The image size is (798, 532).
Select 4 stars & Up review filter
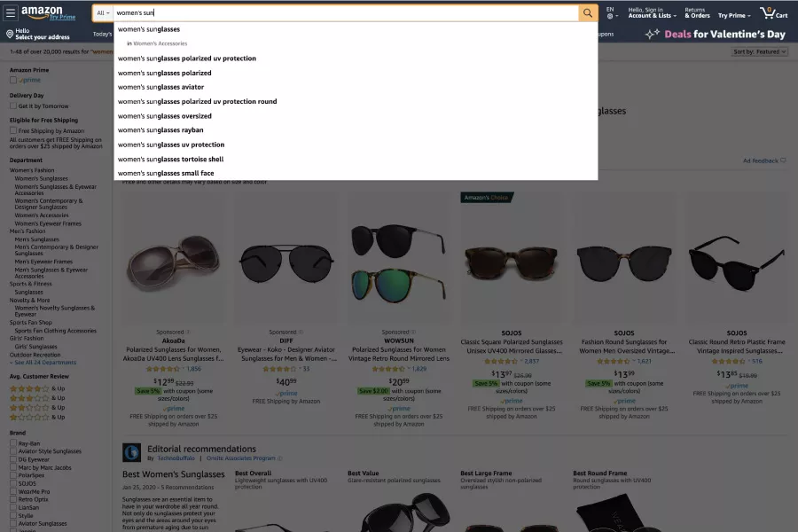pyautogui.click(x=37, y=388)
